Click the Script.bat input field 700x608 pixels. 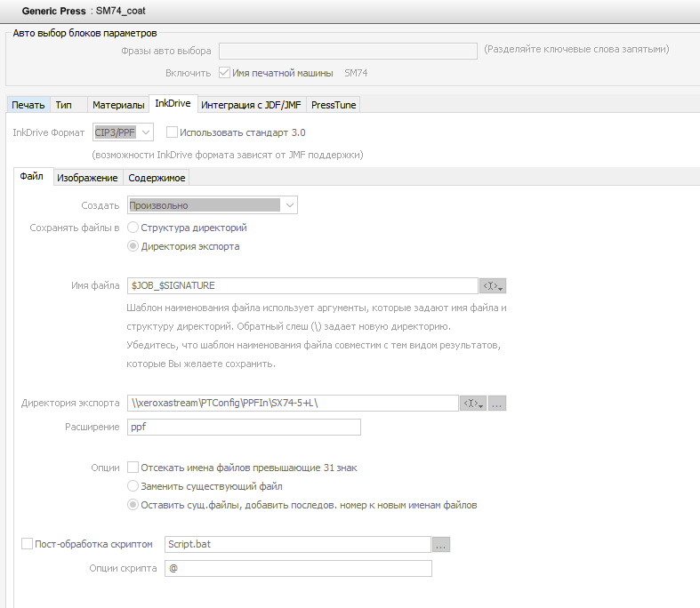tap(298, 544)
